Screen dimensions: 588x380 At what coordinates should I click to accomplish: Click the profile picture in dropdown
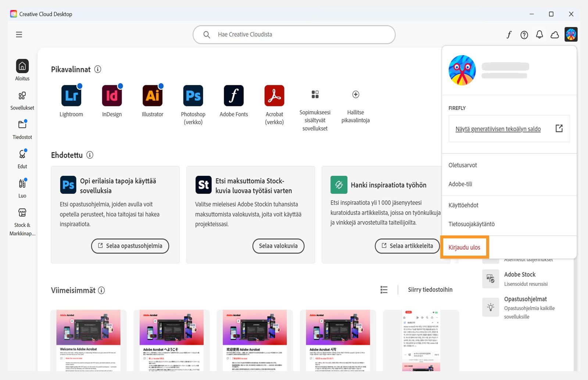pos(462,70)
